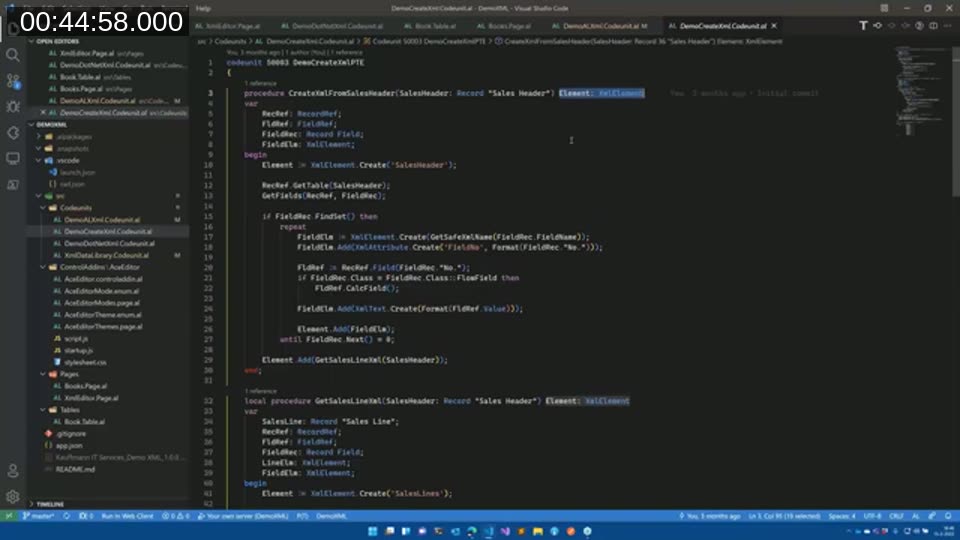Open the Manage gear icon
The width and height of the screenshot is (960, 540).
coord(13,497)
